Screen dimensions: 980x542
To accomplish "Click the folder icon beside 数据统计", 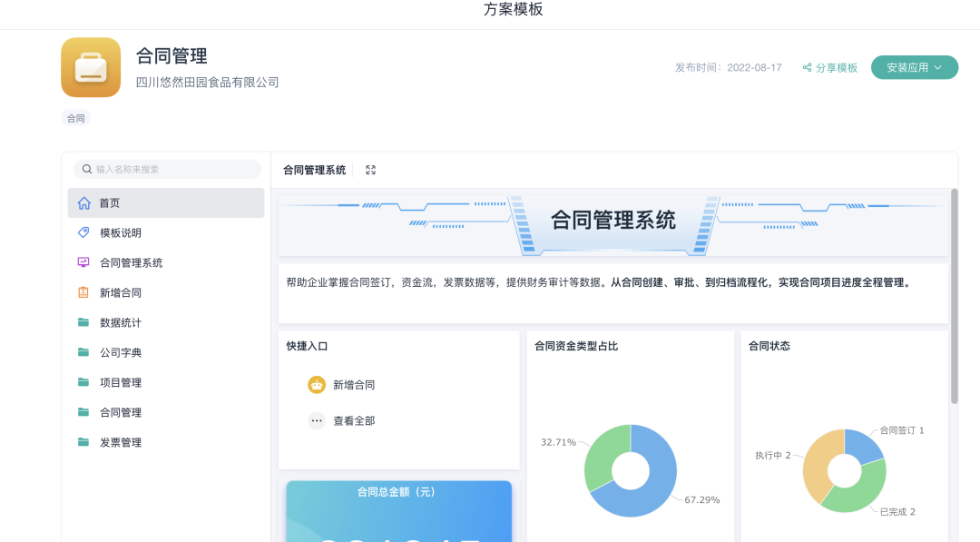I will [x=83, y=322].
